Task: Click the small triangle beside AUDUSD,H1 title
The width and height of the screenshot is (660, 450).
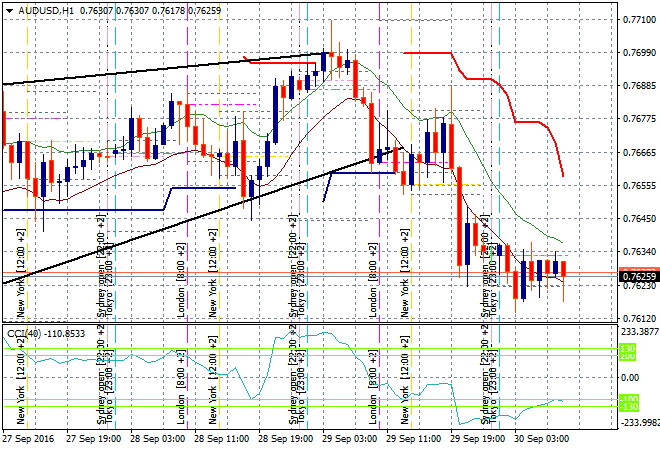Action: pos(7,10)
